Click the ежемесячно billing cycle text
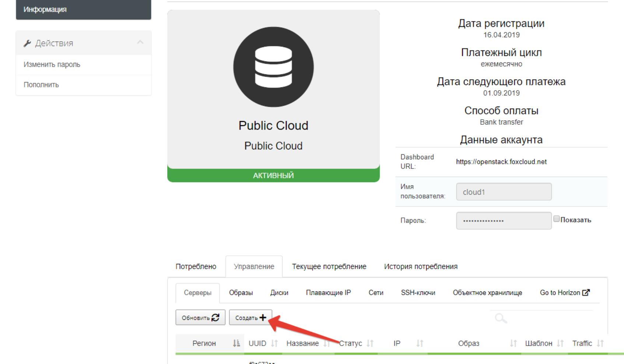 click(x=501, y=64)
